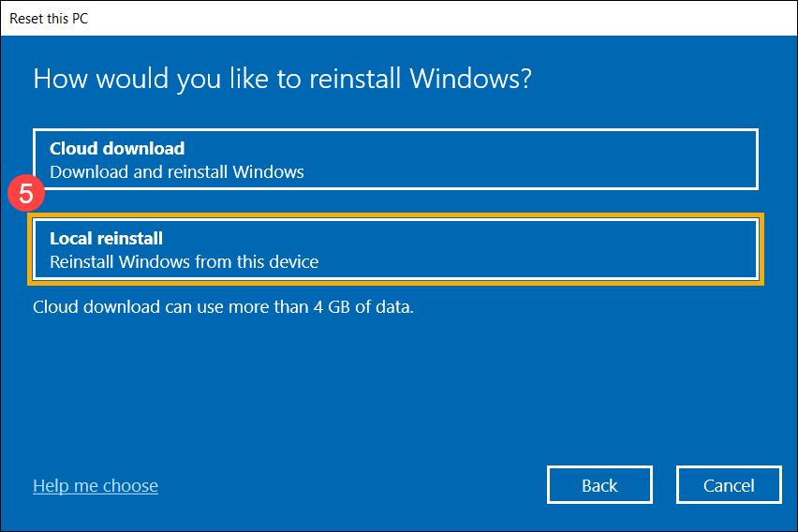
Task: Click the bold Local reinstall label
Action: tap(107, 239)
